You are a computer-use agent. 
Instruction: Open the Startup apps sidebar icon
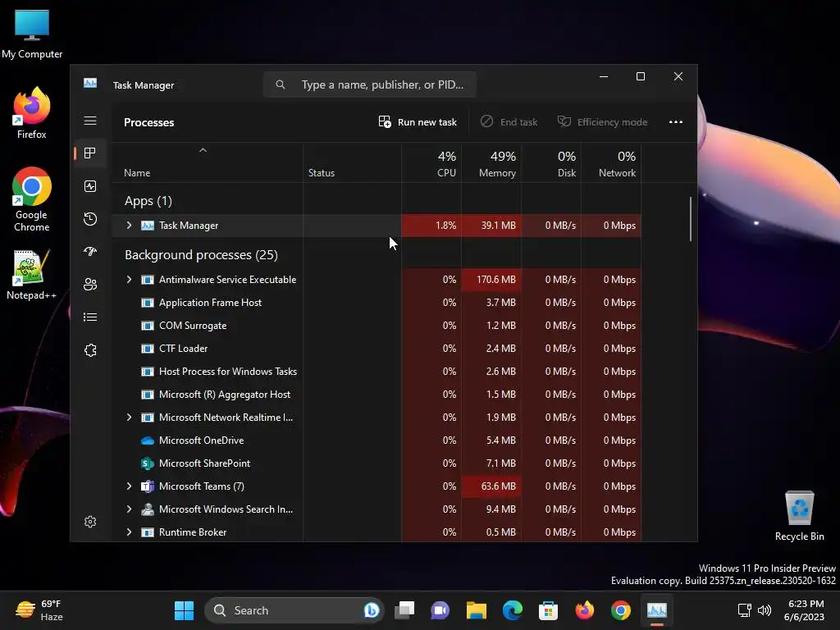[90, 251]
